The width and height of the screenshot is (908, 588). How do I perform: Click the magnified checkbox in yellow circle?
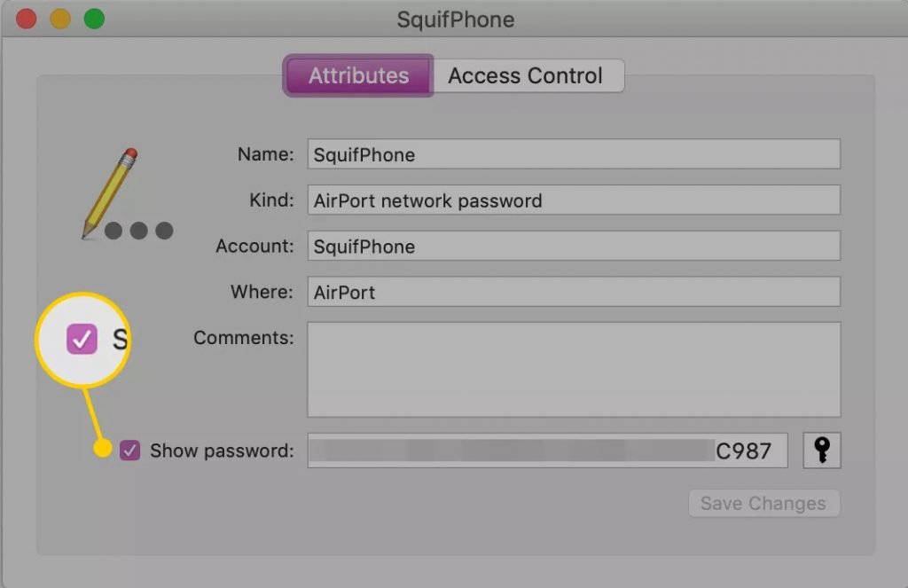[x=82, y=339]
